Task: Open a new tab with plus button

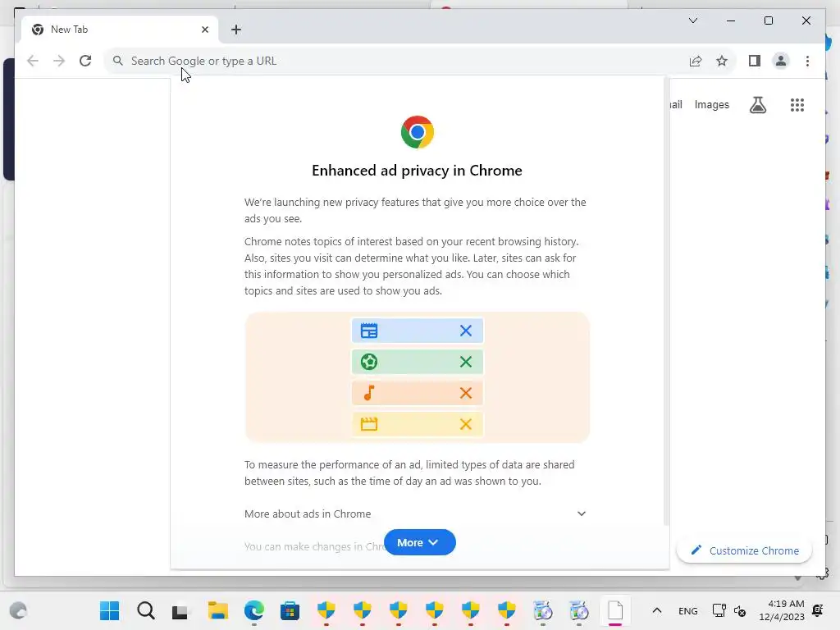Action: [x=236, y=30]
